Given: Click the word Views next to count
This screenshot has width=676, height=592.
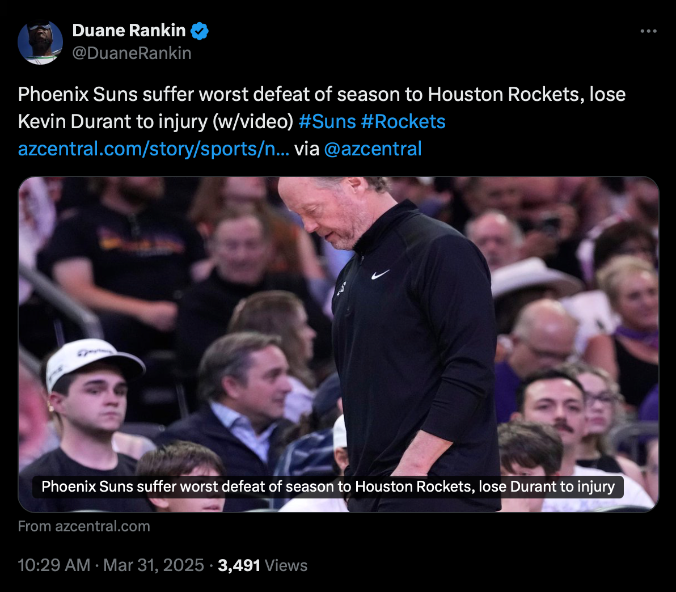Looking at the screenshot, I should click(x=286, y=565).
